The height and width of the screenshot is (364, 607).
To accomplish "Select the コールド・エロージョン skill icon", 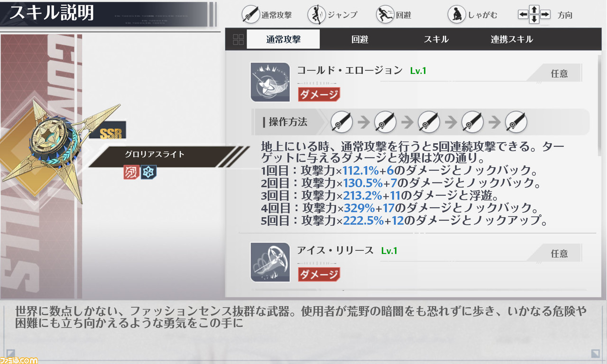I will tap(270, 82).
